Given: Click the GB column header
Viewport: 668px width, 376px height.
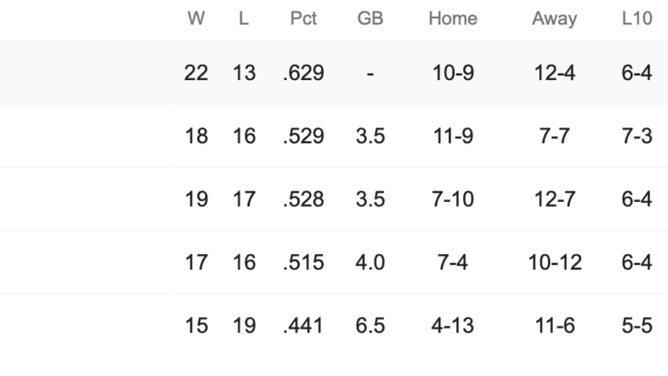Looking at the screenshot, I should [370, 19].
